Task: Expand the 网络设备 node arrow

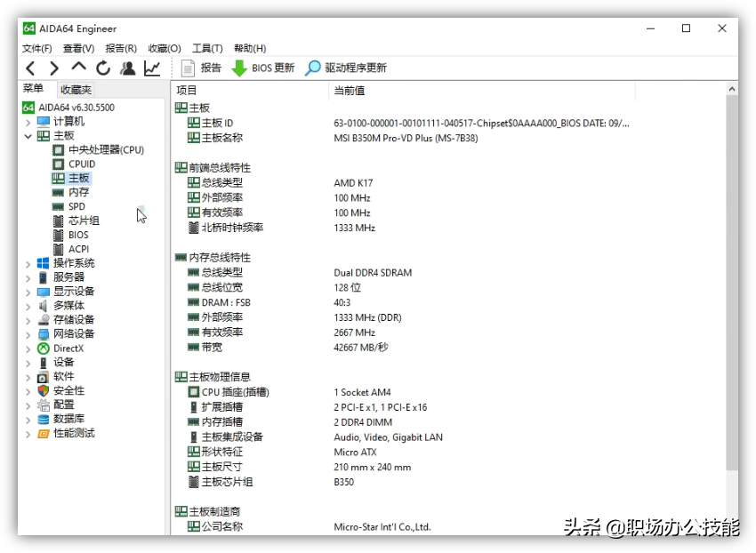Action: point(28,335)
